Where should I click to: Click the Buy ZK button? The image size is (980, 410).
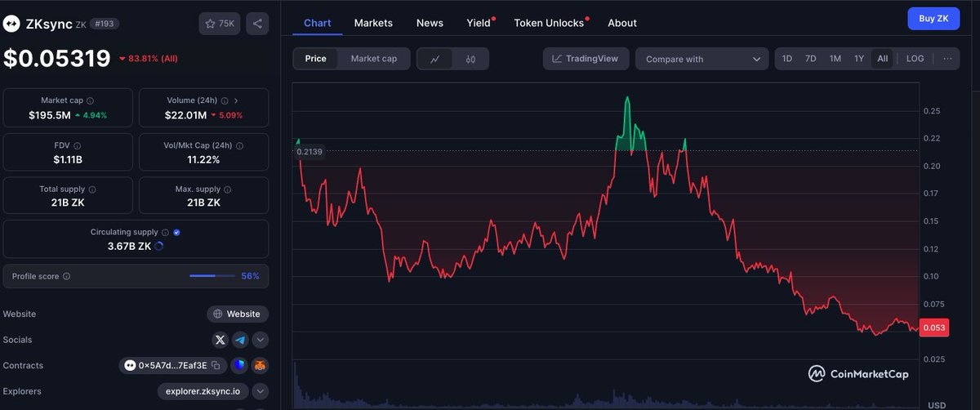coord(933,18)
